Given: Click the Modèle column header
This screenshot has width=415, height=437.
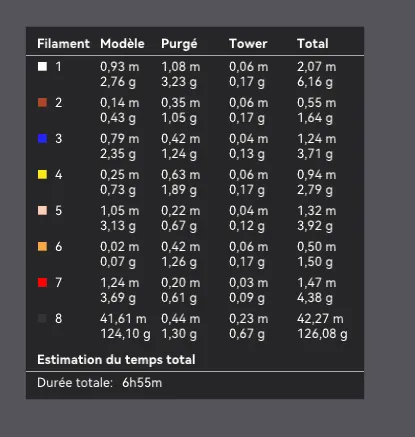Looking at the screenshot, I should click(x=122, y=44).
